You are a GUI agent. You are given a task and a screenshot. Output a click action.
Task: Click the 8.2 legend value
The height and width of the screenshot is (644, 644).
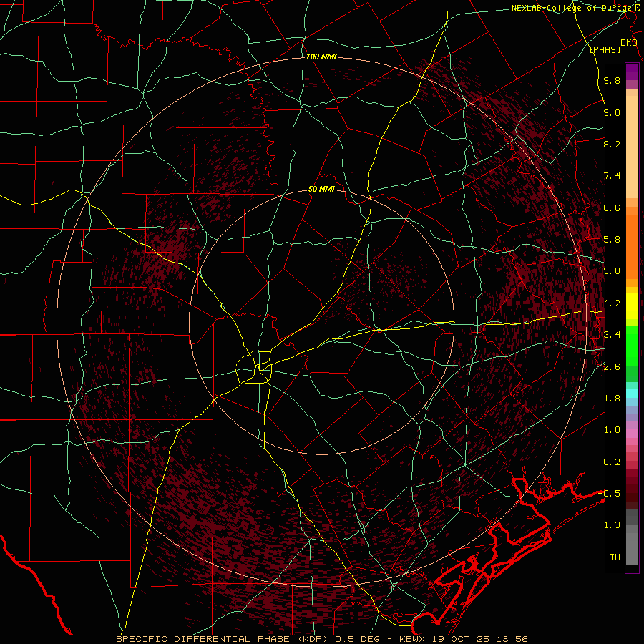612,144
